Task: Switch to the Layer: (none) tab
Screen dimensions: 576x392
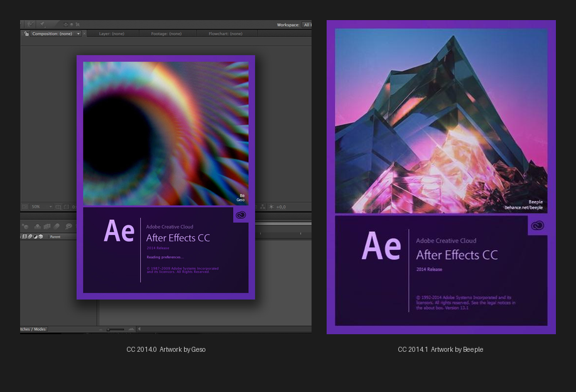Action: (x=112, y=34)
